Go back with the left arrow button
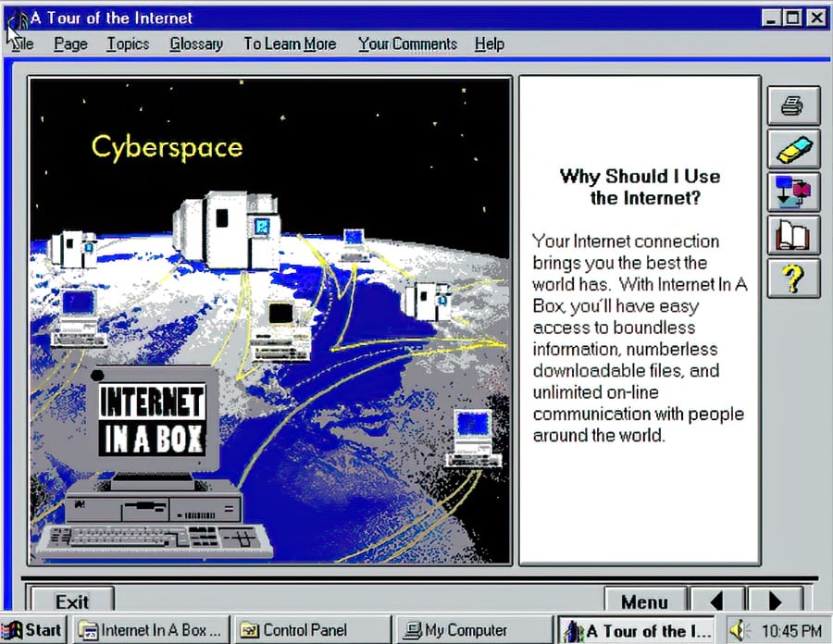833x644 pixels. pyautogui.click(x=716, y=601)
